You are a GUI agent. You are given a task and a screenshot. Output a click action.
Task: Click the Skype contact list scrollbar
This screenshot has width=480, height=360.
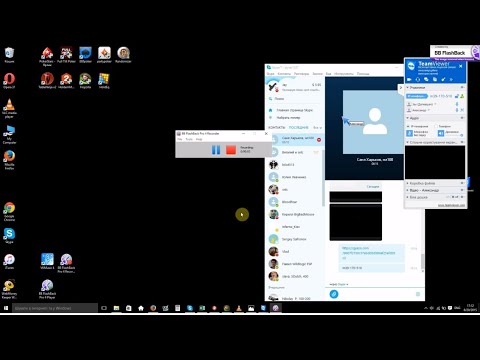tap(323, 178)
